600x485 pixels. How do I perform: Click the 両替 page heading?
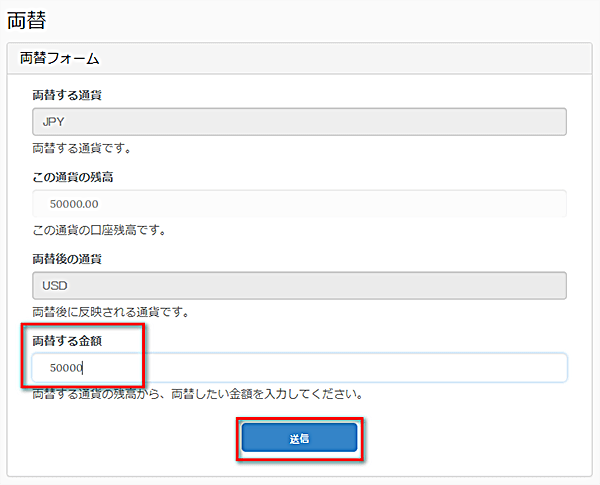pos(27,20)
